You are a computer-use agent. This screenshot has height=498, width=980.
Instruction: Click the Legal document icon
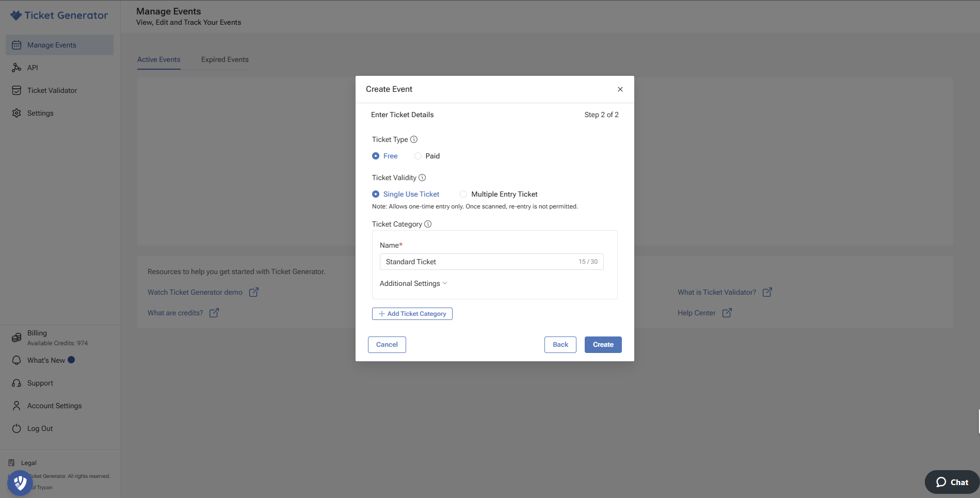pos(11,463)
